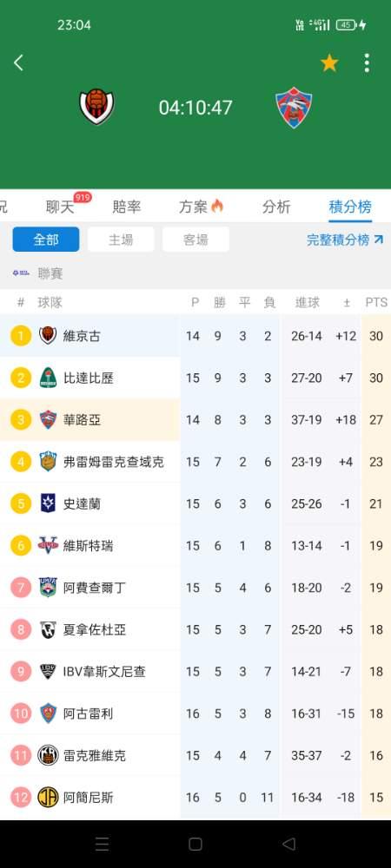Viewport: 391px width, 868px height.
Task: Open the 華路亞 team row
Action: (x=195, y=419)
